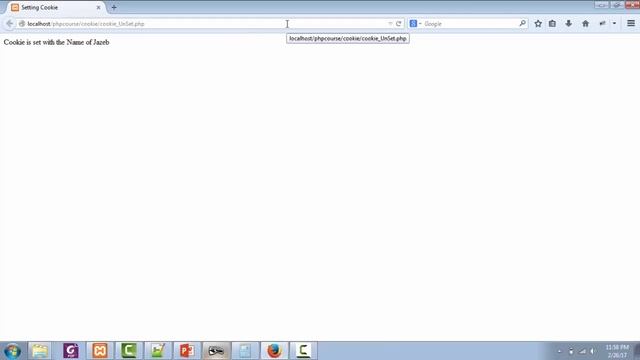The image size is (640, 360).
Task: Show hidden system tray icons
Action: click(560, 351)
